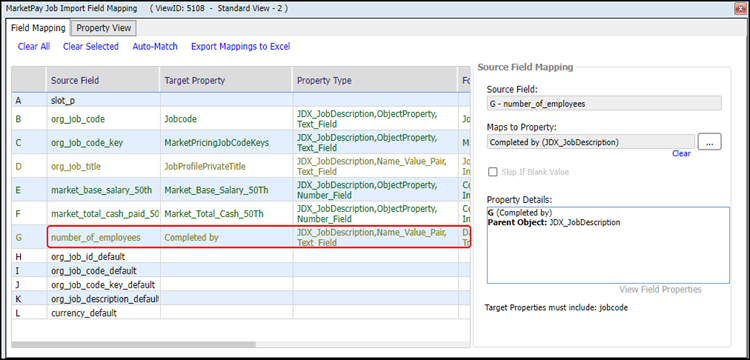The image size is (750, 360).
Task: Click the JobProfilePrivateTitle target cell
Action: [x=226, y=166]
